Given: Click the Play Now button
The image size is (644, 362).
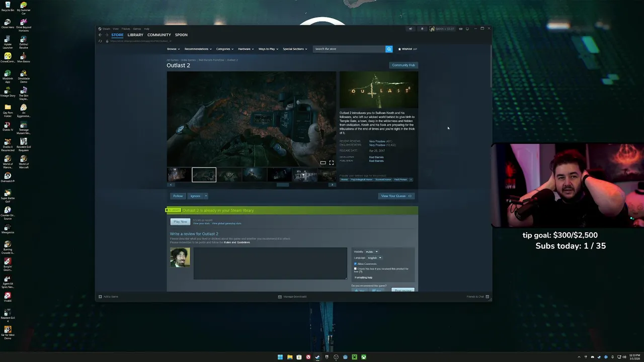Looking at the screenshot, I should (x=180, y=222).
